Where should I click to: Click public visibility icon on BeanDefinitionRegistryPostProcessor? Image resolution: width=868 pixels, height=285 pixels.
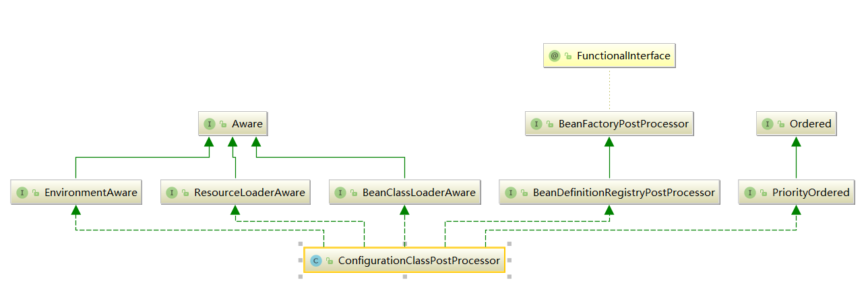point(524,193)
